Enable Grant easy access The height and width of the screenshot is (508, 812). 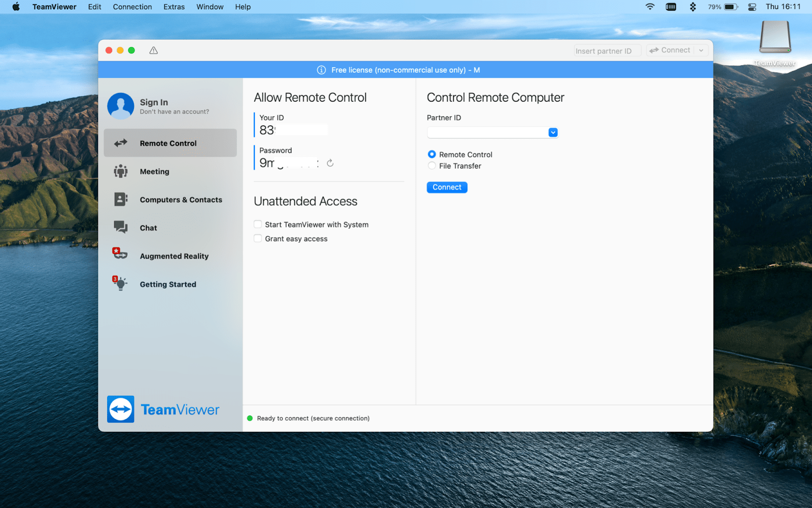click(x=258, y=238)
